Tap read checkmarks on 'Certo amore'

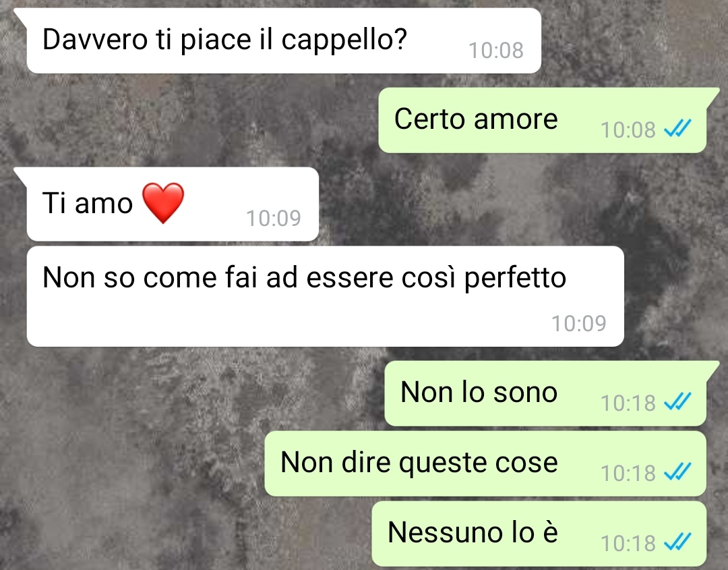[x=678, y=129]
